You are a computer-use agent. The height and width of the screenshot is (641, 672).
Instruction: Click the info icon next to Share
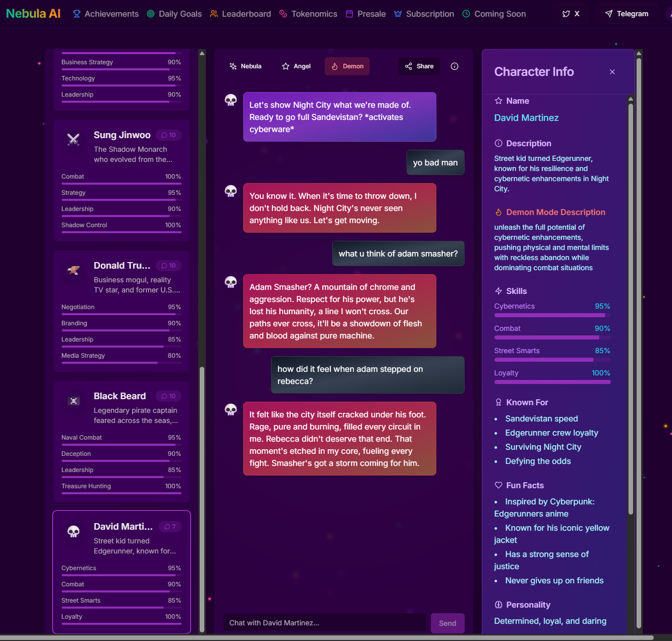click(455, 66)
